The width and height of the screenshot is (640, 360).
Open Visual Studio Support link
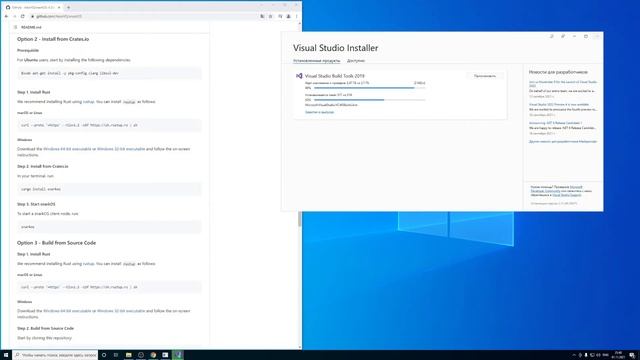coord(567,195)
